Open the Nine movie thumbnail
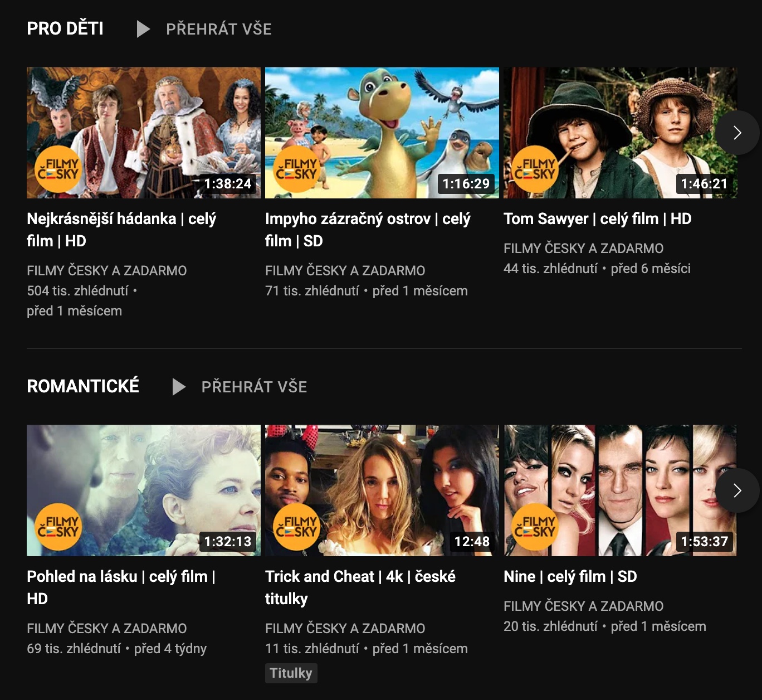762x700 pixels. [x=621, y=490]
